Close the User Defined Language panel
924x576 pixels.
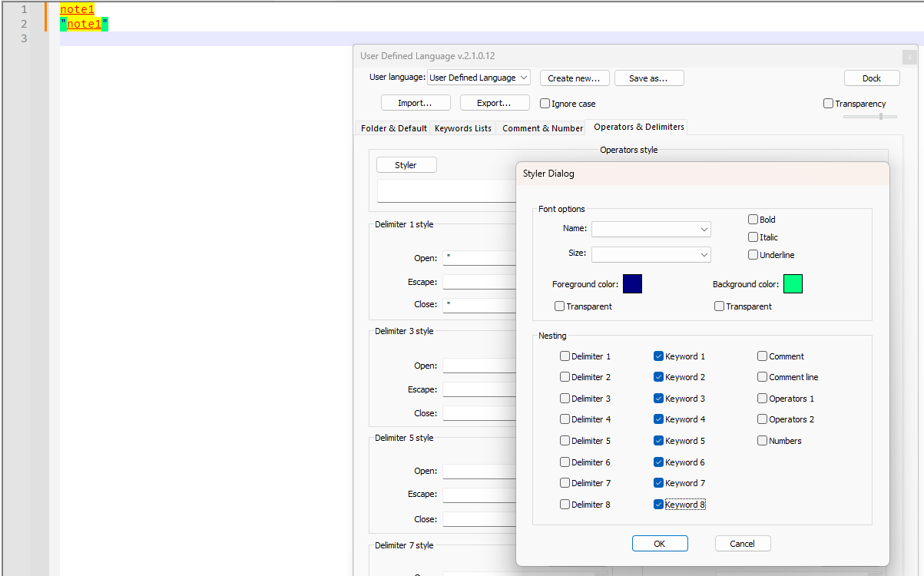(909, 57)
